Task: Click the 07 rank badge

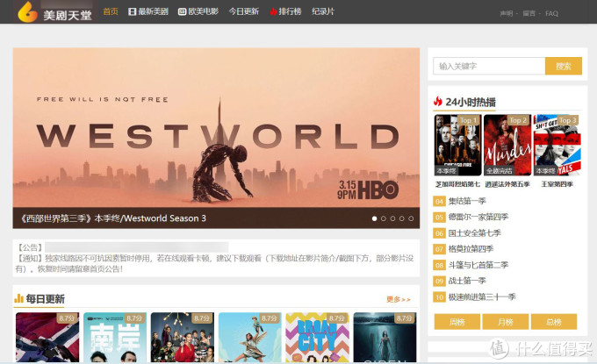Action: tap(439, 249)
